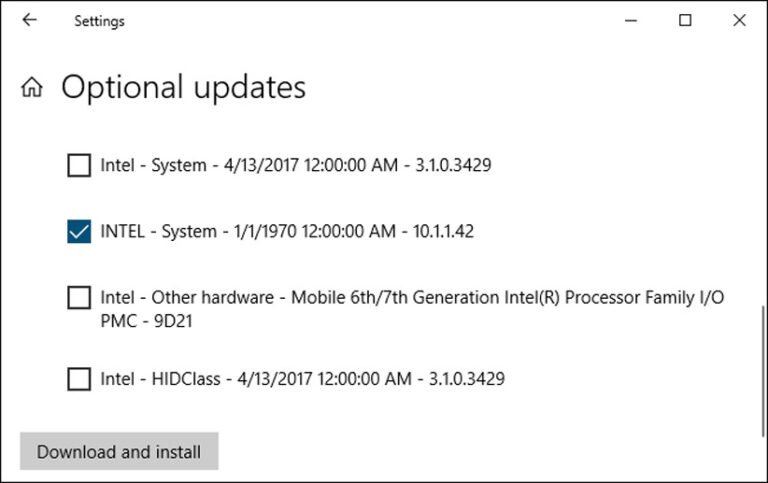
Task: Maximize the Settings window
Action: (x=685, y=20)
